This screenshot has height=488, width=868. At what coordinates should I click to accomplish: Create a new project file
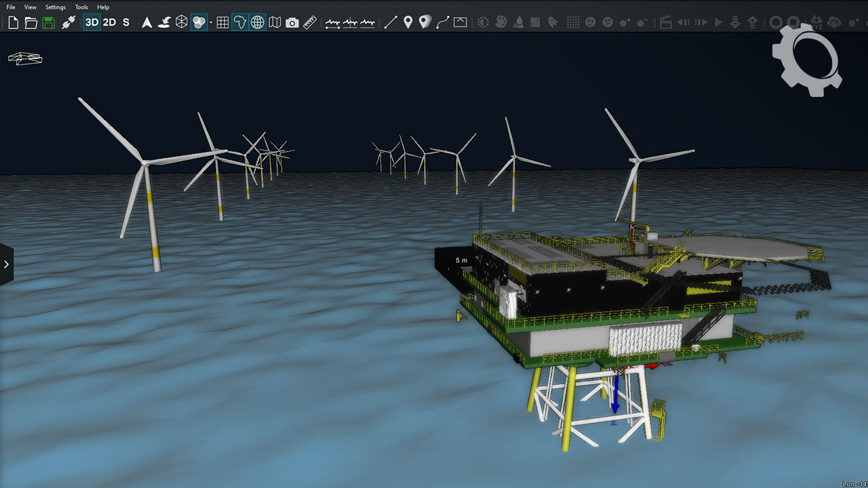tap(13, 22)
